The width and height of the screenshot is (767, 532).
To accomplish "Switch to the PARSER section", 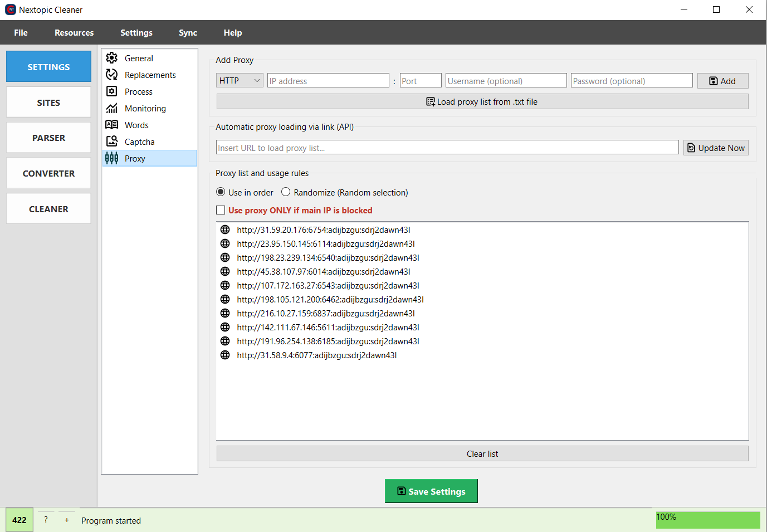I will [x=48, y=138].
